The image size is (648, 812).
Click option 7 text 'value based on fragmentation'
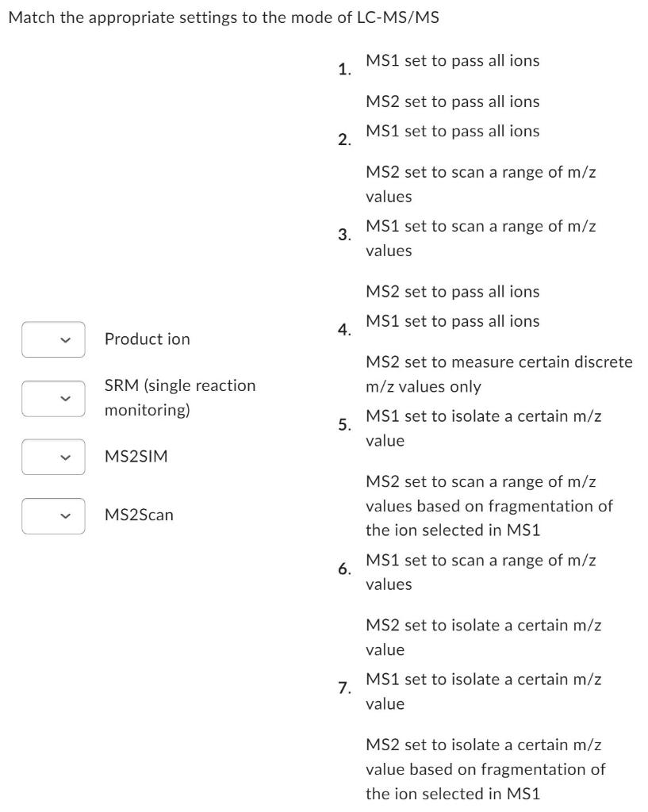486,769
